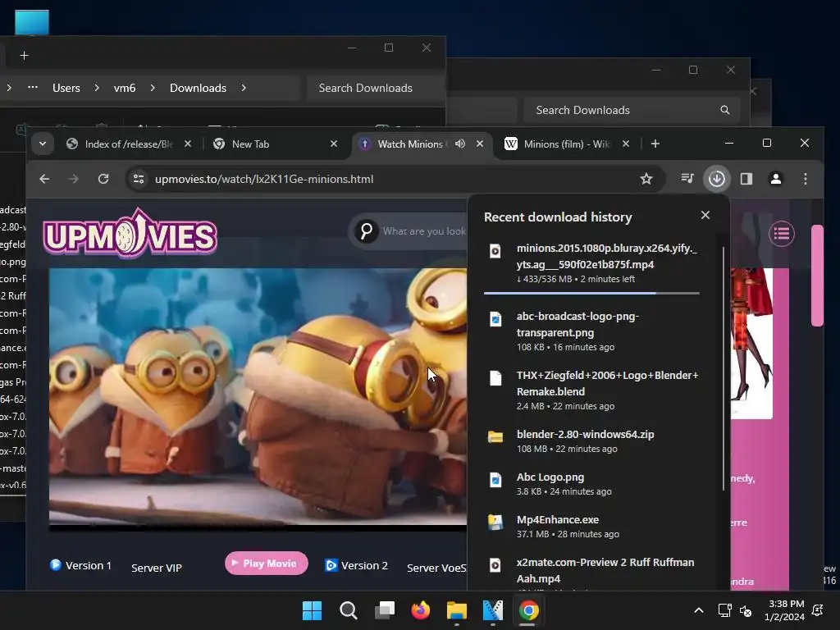Screen dimensions: 840x630
Task: Click the download popup scrollbar
Action: click(724, 368)
